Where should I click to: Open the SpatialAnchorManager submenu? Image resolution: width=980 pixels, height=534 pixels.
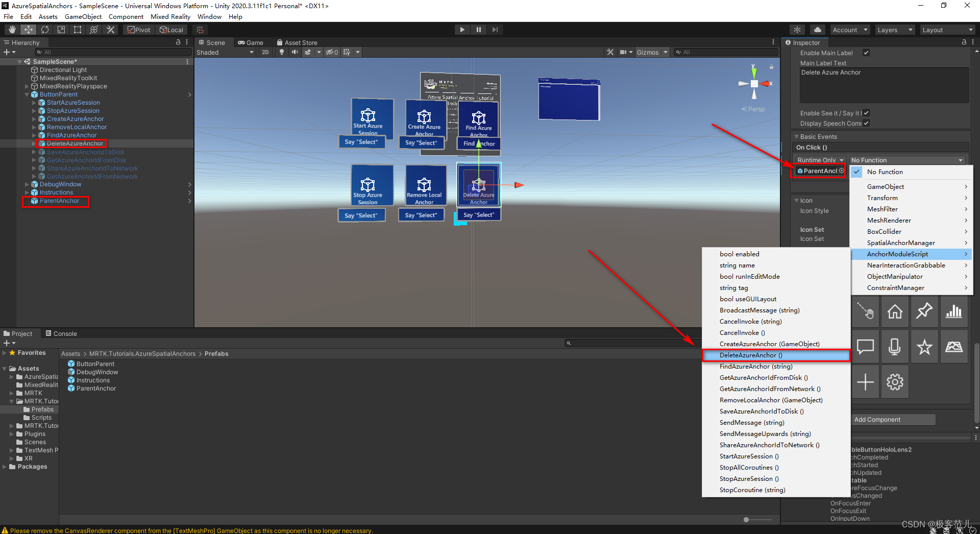pos(912,242)
